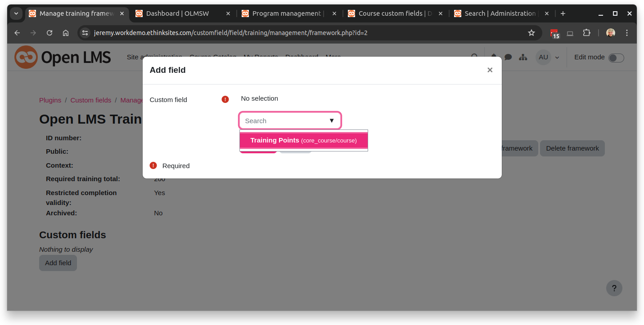Open the calendar extension showing 15
Image resolution: width=644 pixels, height=325 pixels.
pos(554,33)
